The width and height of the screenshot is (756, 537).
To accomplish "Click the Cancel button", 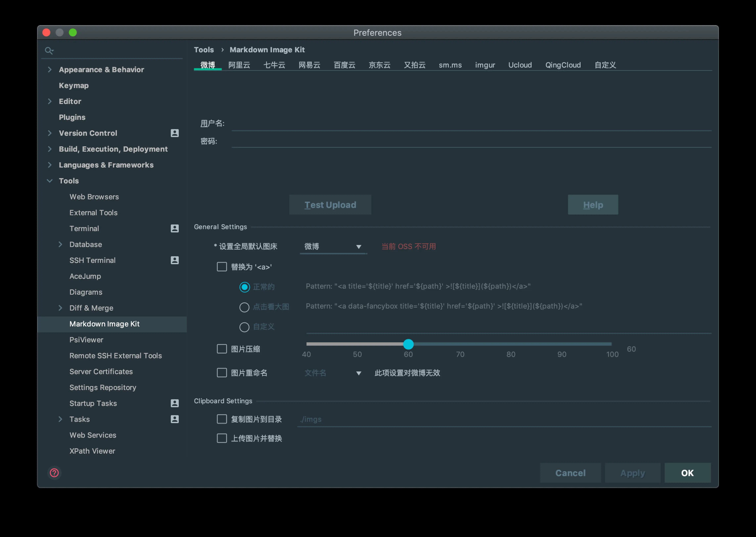I will tap(570, 473).
